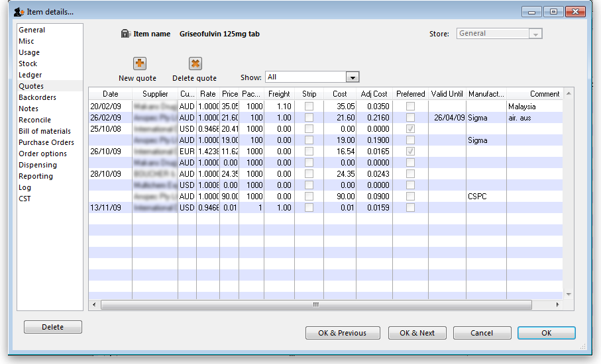The height and width of the screenshot is (364, 601).
Task: Toggle Preferred checkbox for Malaysia quote row
Action: pyautogui.click(x=411, y=107)
